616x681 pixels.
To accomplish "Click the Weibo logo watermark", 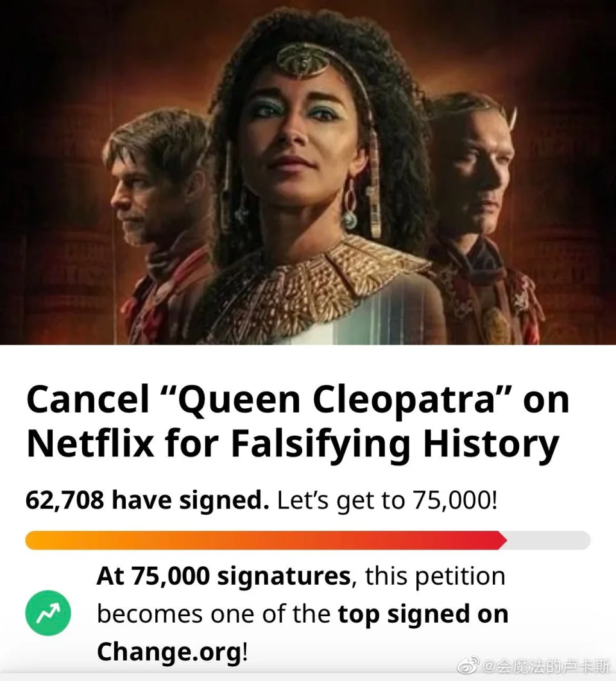I will [x=467, y=666].
